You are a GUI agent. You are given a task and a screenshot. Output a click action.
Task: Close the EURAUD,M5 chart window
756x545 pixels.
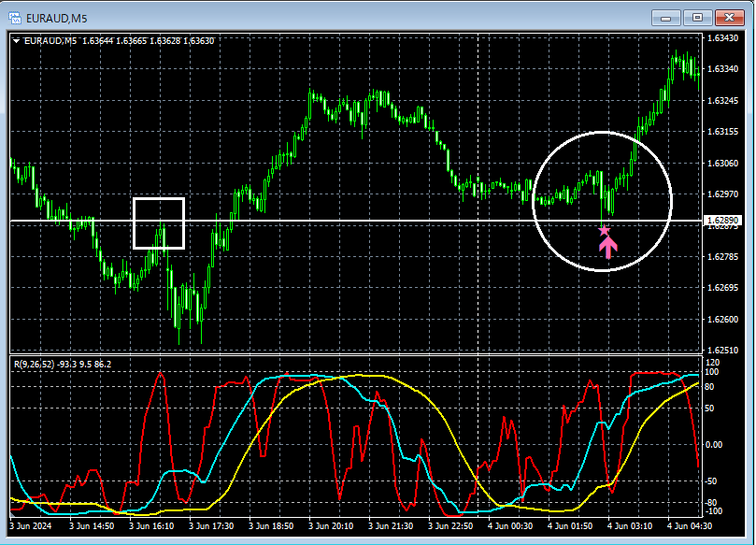[x=729, y=18]
